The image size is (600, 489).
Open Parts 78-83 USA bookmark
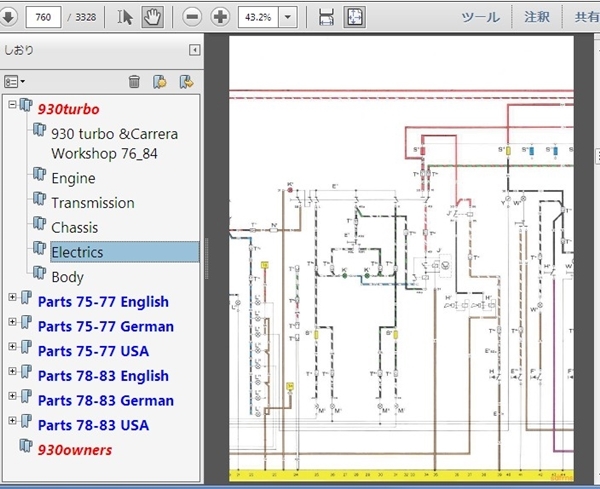coord(93,425)
